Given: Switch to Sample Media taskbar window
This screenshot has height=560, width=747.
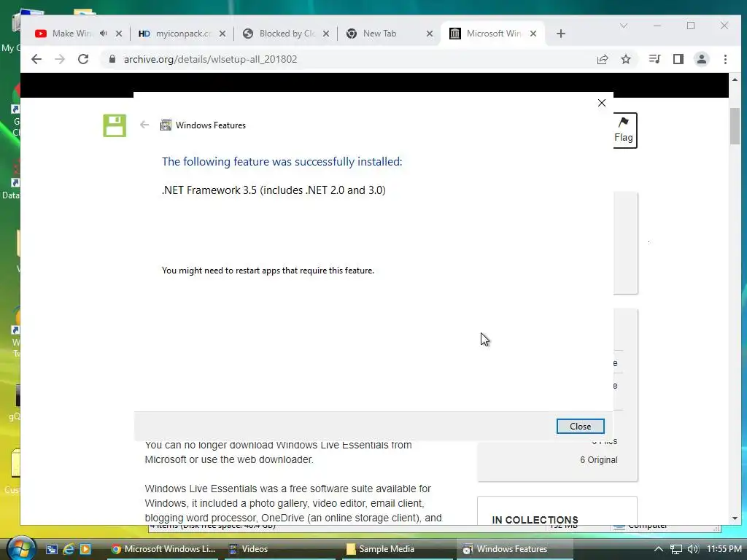Looking at the screenshot, I should (x=398, y=549).
